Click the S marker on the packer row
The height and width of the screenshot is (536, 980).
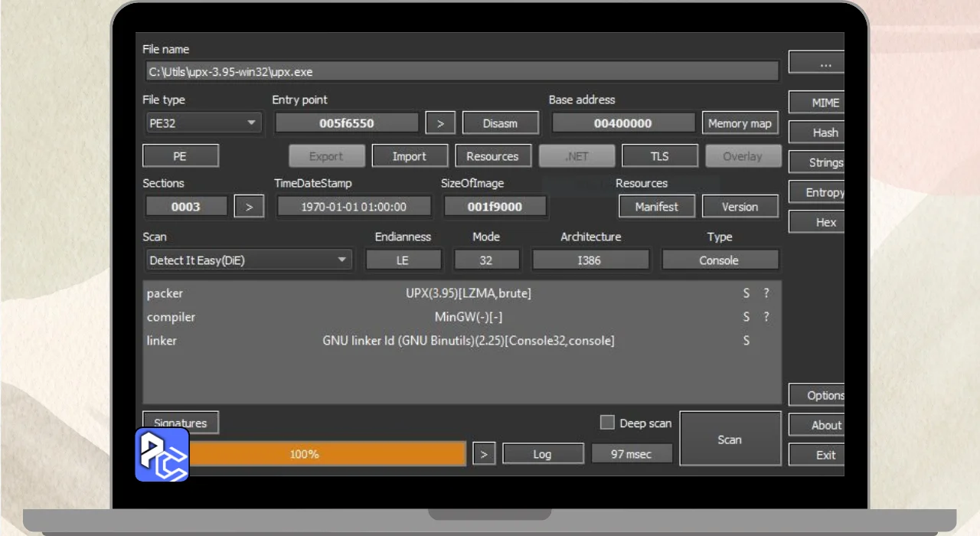click(x=746, y=293)
